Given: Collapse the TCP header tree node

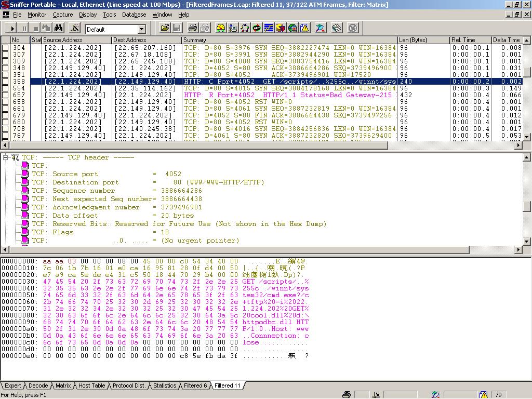Looking at the screenshot, I should (x=6, y=157).
